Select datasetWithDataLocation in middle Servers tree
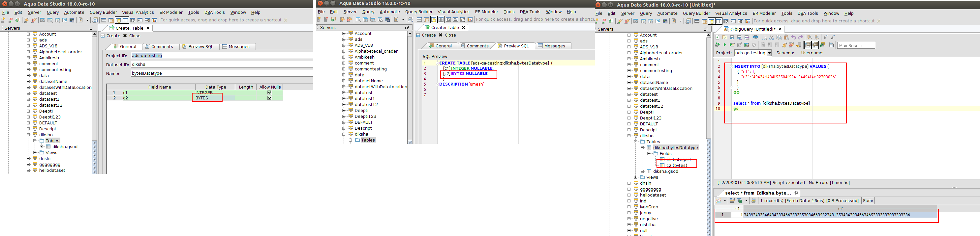The height and width of the screenshot is (236, 980). (x=381, y=87)
